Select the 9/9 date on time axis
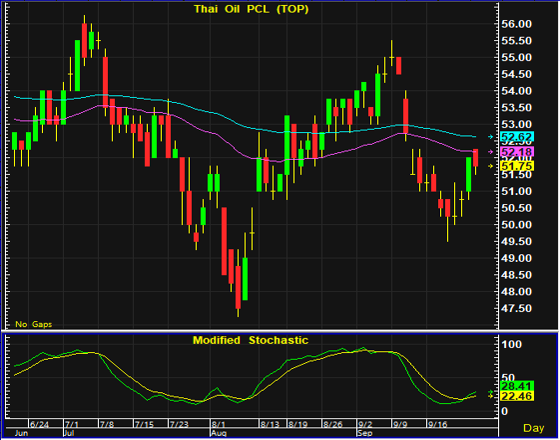 click(400, 425)
